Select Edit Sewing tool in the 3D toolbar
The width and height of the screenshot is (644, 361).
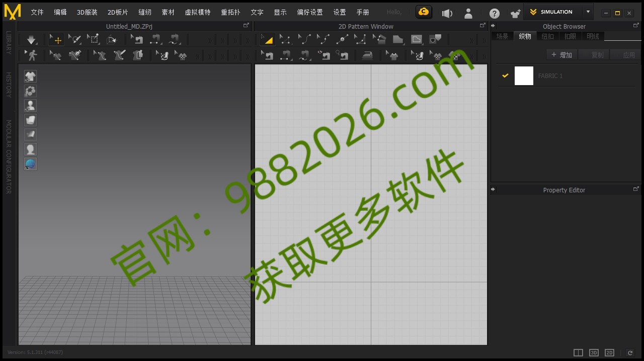(137, 40)
